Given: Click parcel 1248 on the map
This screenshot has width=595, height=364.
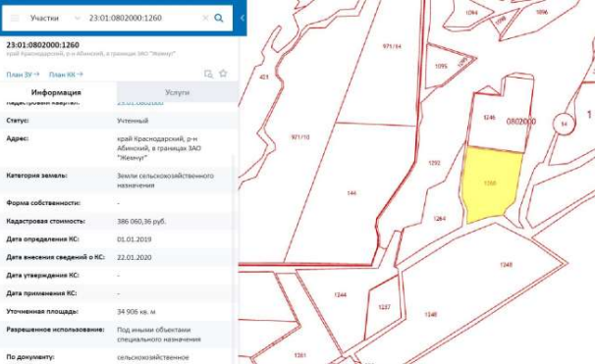Looking at the screenshot, I should coord(507,265).
